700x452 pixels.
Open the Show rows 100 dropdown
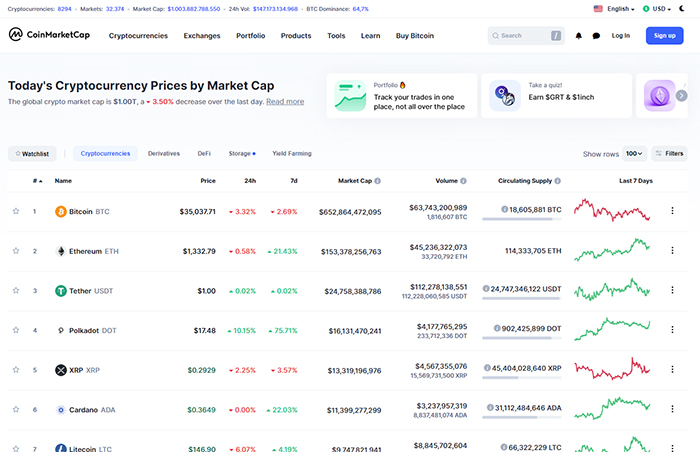[634, 154]
